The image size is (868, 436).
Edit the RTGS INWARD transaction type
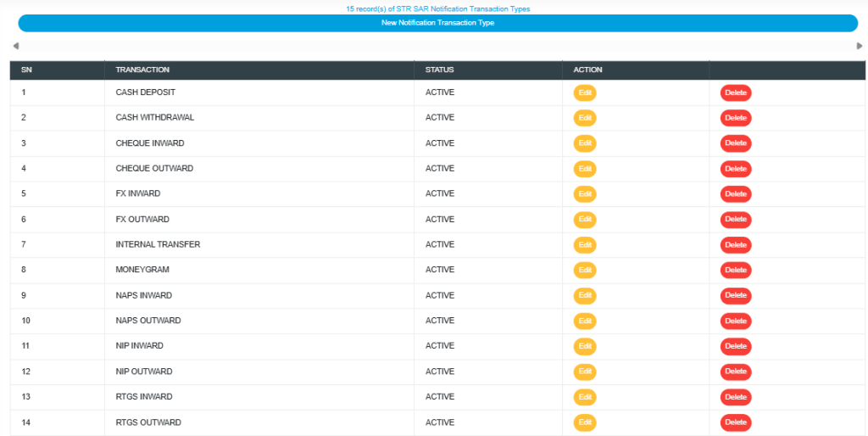584,397
